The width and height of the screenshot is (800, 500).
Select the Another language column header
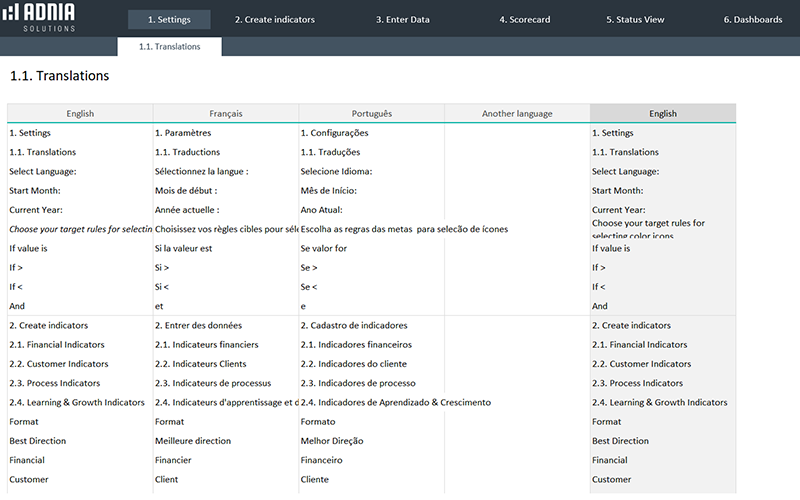tap(517, 113)
